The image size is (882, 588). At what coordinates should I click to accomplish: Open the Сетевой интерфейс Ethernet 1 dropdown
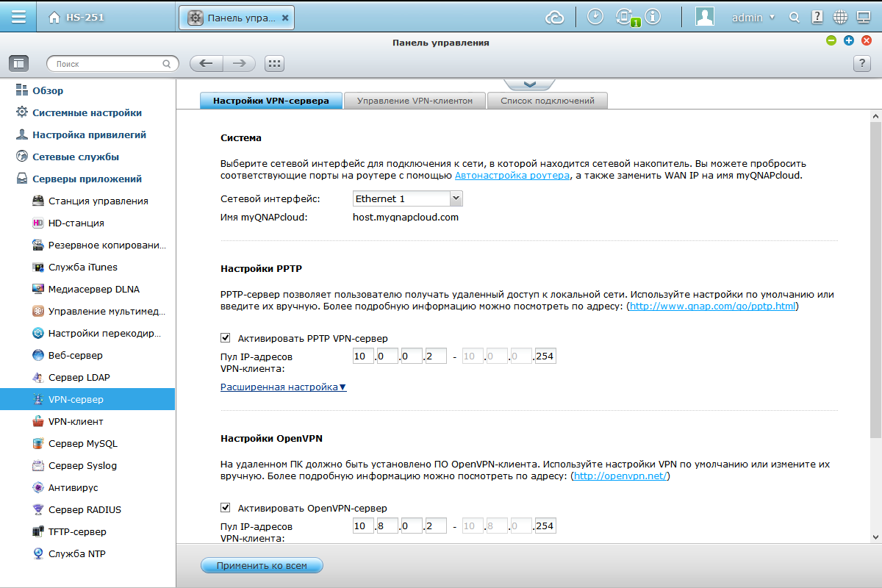point(407,198)
